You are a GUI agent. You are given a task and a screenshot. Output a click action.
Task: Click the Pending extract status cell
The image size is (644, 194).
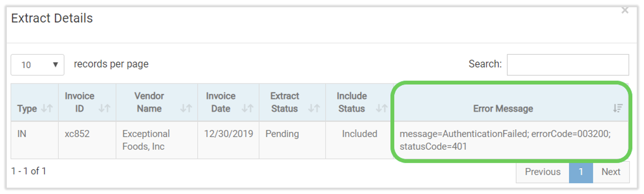[x=282, y=134]
